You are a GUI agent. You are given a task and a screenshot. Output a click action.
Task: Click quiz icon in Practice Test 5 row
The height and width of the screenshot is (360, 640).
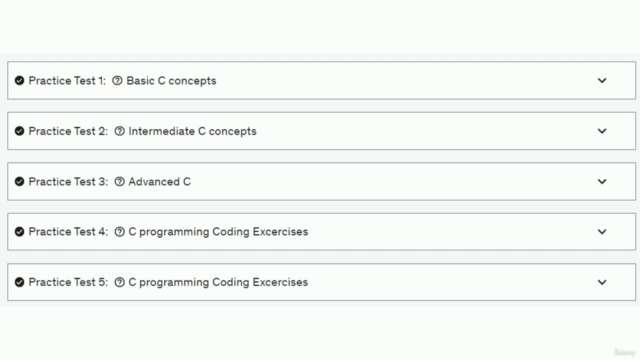[x=119, y=282]
